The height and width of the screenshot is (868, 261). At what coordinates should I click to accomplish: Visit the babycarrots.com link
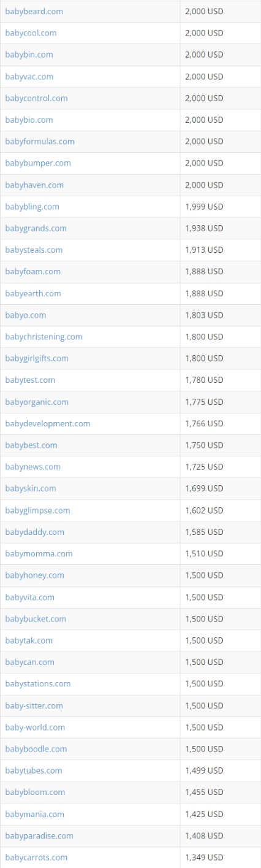point(36,858)
